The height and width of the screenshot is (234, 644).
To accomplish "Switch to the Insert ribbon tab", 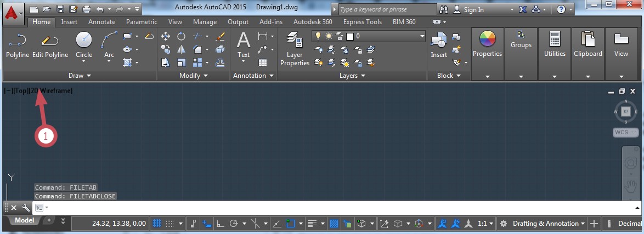I will [x=69, y=22].
